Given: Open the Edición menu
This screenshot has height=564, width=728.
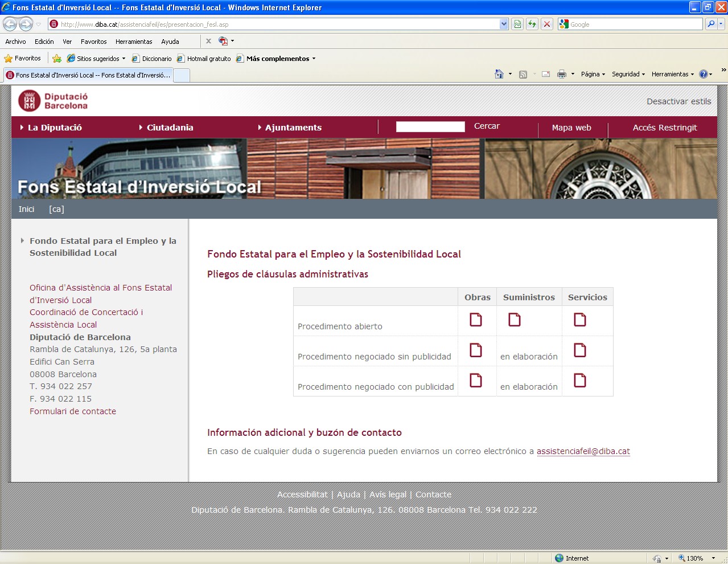Looking at the screenshot, I should pyautogui.click(x=44, y=42).
